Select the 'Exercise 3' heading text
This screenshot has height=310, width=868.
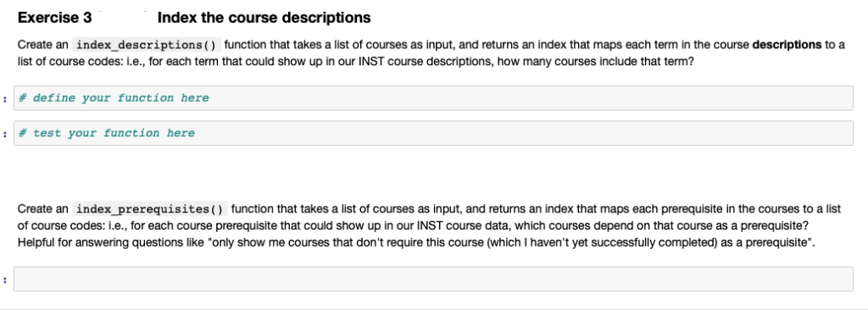click(x=55, y=18)
